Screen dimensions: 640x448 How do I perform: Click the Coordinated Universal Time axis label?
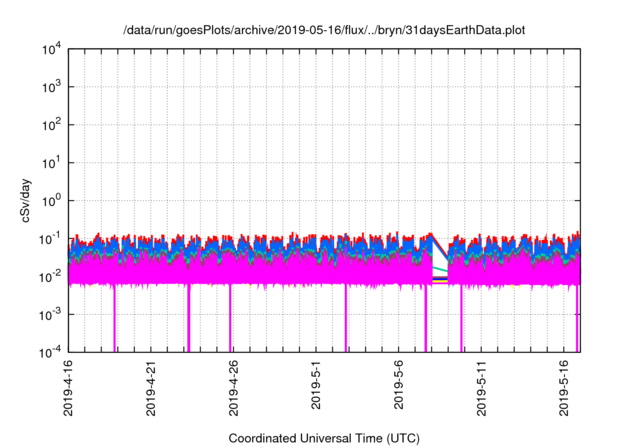tap(324, 438)
